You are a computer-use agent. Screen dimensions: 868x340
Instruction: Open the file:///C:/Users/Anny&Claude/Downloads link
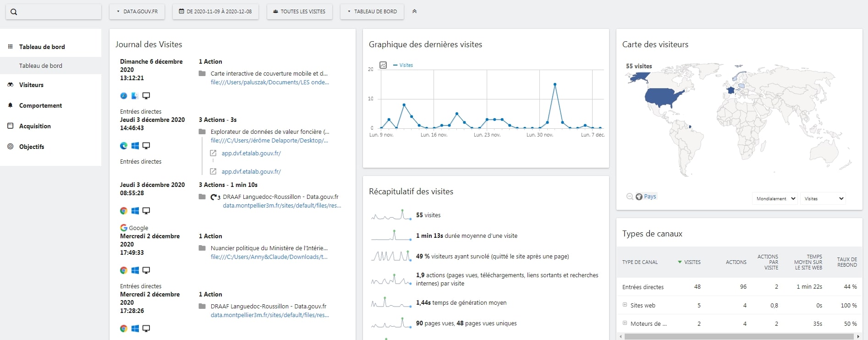(269, 257)
